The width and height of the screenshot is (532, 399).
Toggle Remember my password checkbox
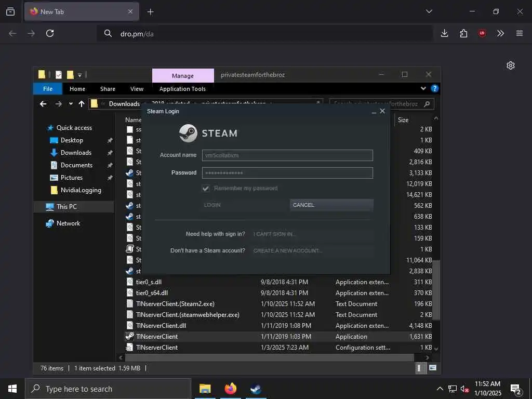click(x=206, y=188)
